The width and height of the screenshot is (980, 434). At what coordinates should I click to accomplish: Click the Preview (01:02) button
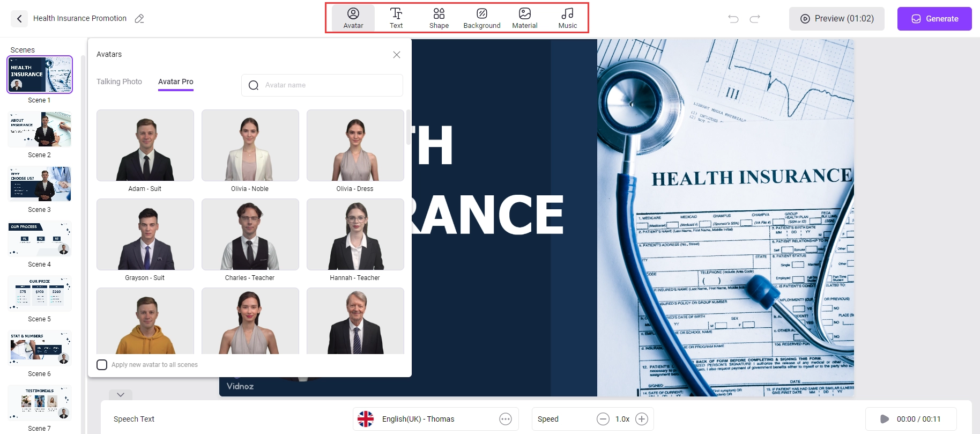[836, 19]
